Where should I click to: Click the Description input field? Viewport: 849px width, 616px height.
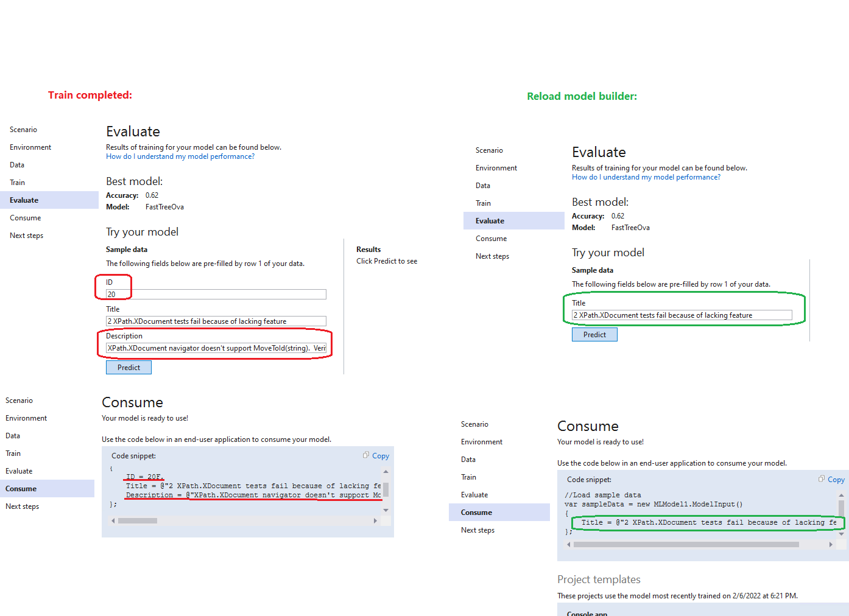215,348
